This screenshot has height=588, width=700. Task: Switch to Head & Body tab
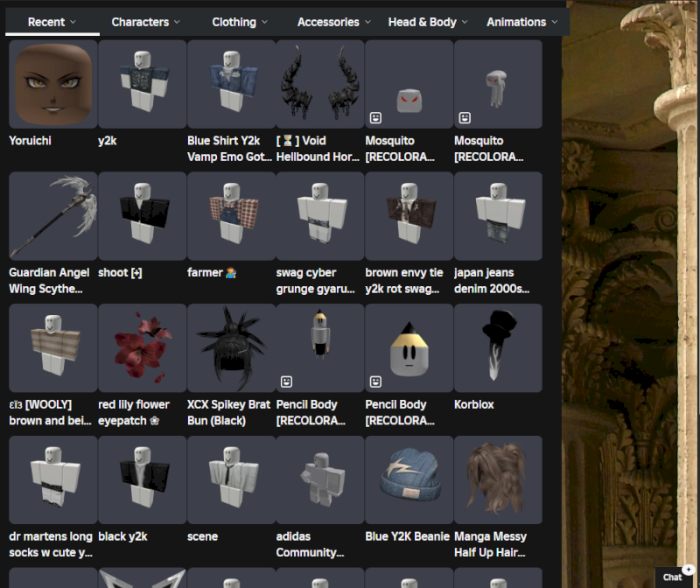(x=428, y=22)
